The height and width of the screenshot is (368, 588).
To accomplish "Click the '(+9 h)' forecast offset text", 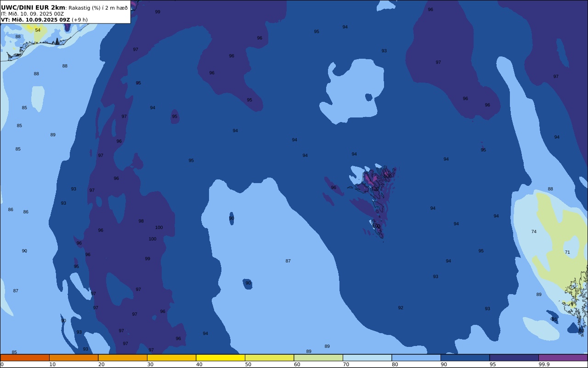I will coord(79,20).
